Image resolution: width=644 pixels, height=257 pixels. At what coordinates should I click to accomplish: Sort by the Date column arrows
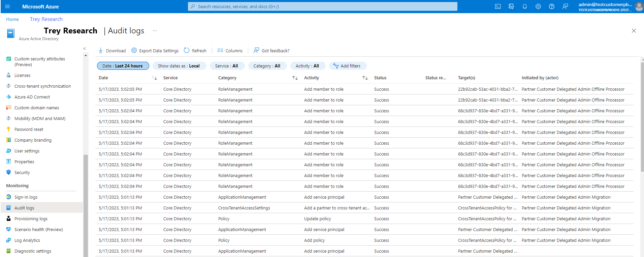tap(155, 78)
